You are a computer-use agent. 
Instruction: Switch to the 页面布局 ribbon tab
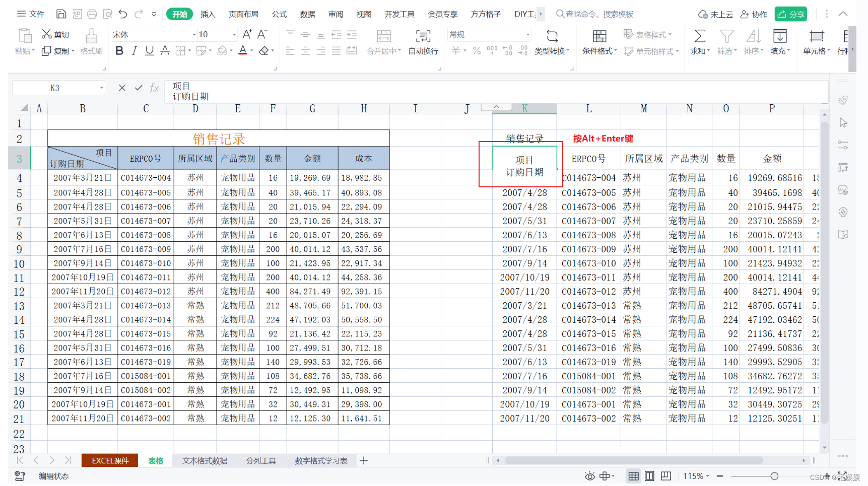click(243, 14)
